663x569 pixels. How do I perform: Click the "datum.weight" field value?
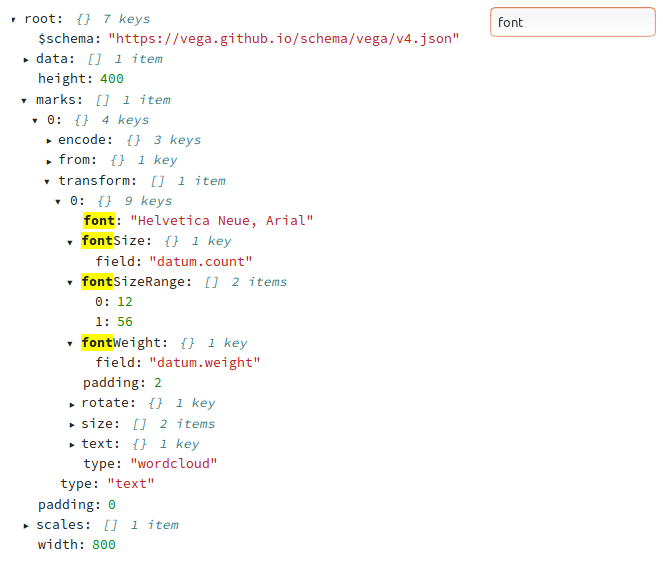click(x=204, y=362)
